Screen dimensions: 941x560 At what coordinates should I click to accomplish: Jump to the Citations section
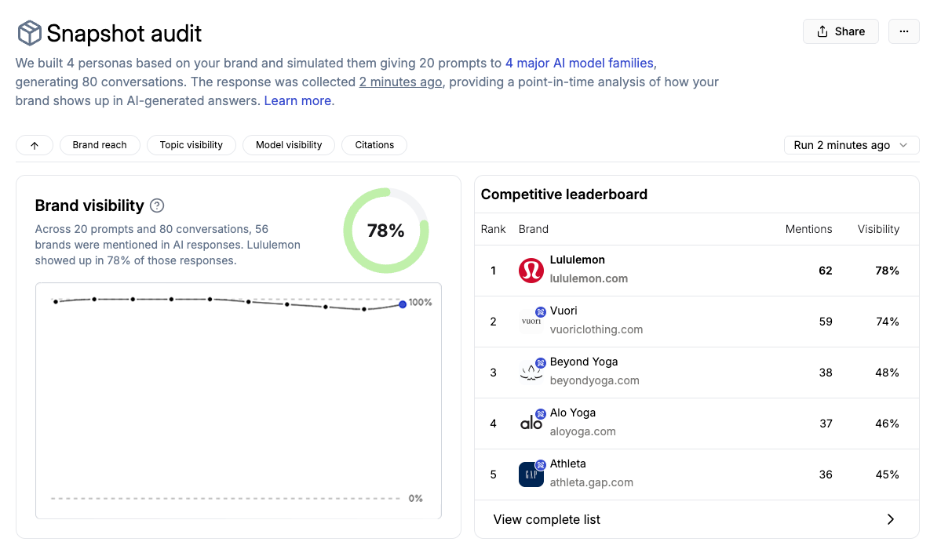[x=374, y=145]
